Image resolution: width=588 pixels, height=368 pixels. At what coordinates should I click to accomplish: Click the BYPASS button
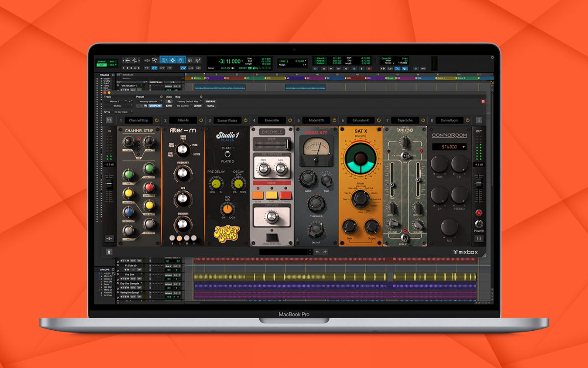(x=211, y=101)
